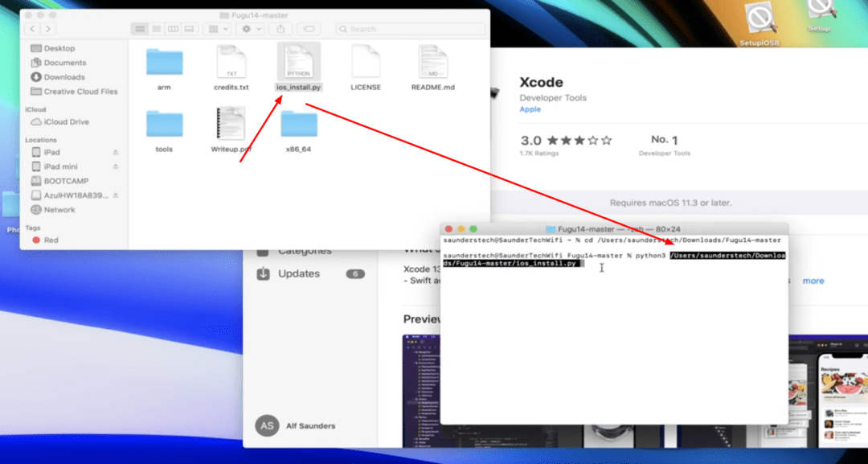Click Requires macOS 11.3 or later banner
This screenshot has height=464, width=868.
coord(670,203)
